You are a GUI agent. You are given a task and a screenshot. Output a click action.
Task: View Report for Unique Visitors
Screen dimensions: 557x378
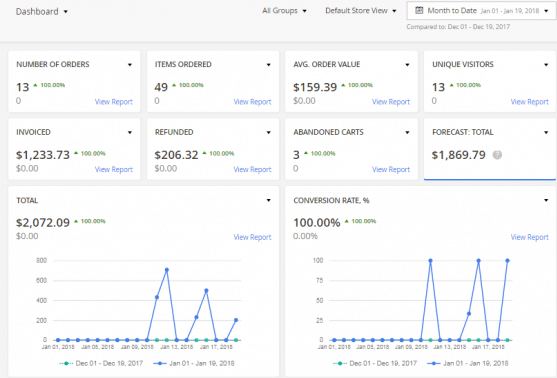tap(530, 102)
